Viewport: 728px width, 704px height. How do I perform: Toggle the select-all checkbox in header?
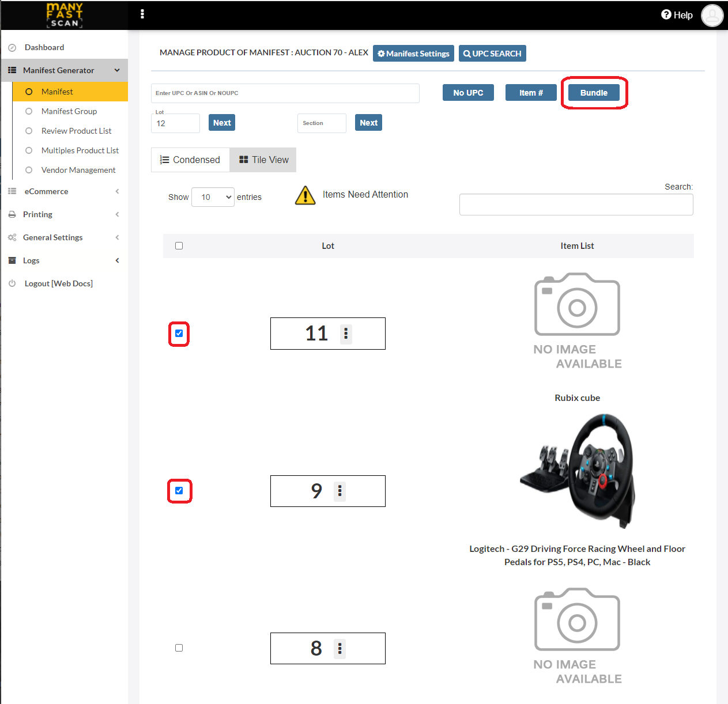pyautogui.click(x=179, y=245)
